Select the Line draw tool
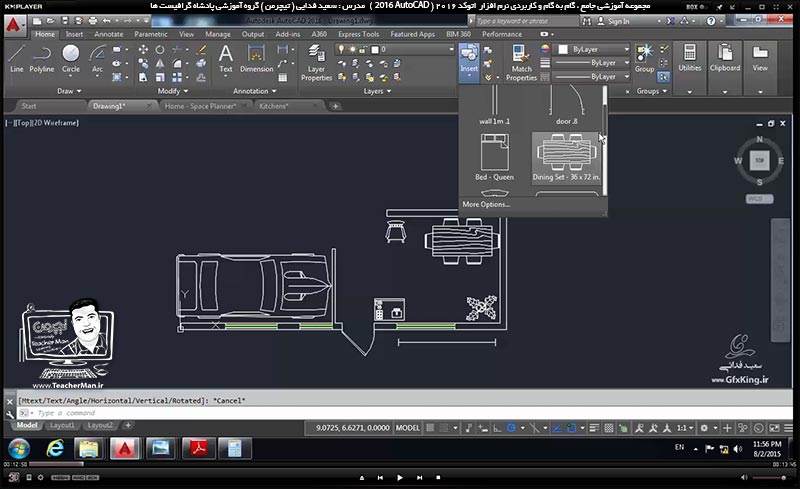800x489 pixels. 16,58
